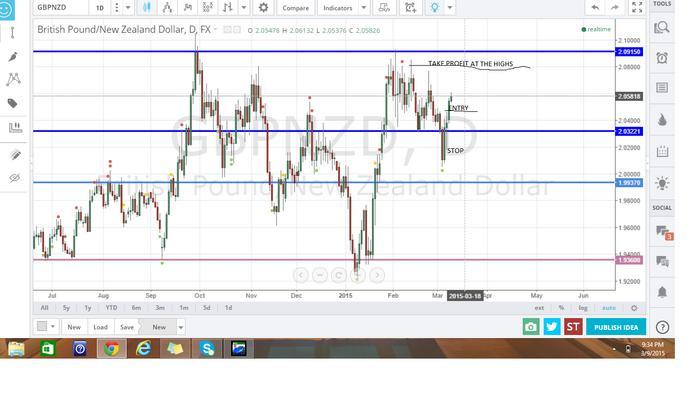Image resolution: width=700 pixels, height=394 pixels.
Task: Select the 6m time range
Action: click(x=136, y=307)
